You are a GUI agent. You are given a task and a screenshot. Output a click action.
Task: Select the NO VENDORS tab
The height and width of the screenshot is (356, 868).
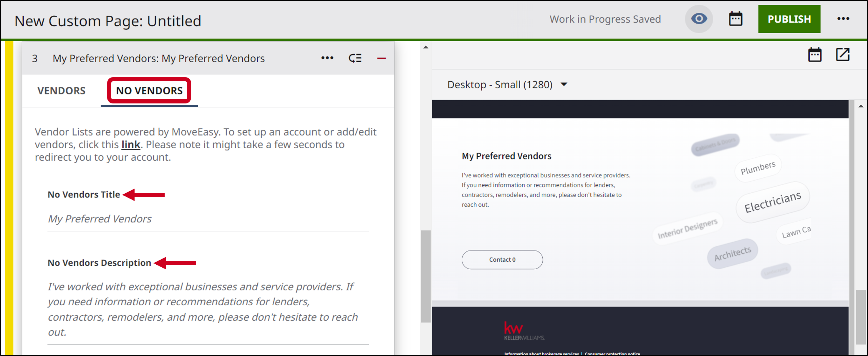click(149, 91)
